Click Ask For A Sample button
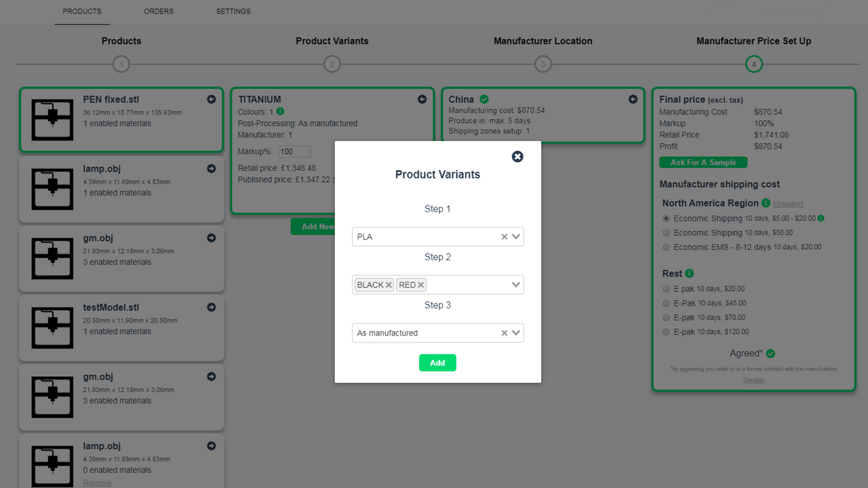The width and height of the screenshot is (868, 488). pyautogui.click(x=703, y=163)
